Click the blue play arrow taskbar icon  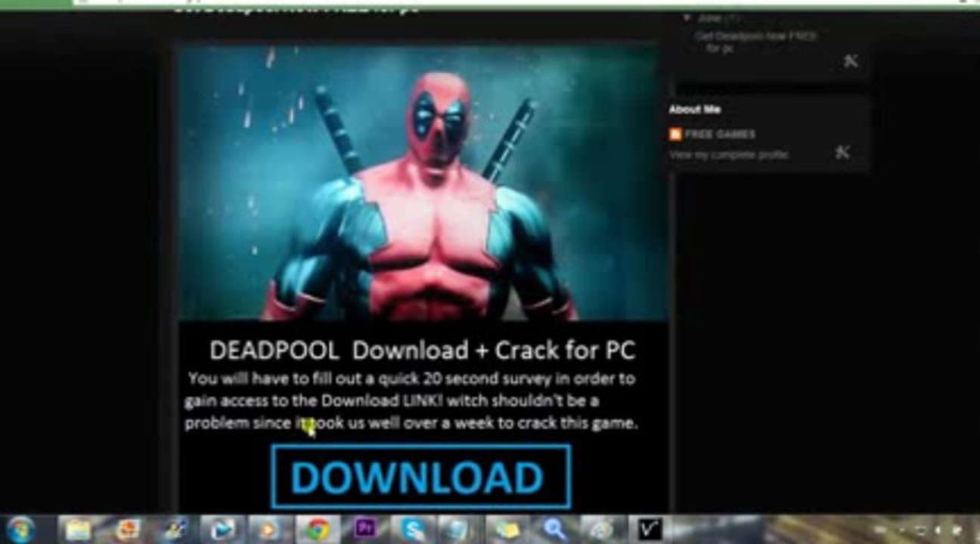[222, 530]
